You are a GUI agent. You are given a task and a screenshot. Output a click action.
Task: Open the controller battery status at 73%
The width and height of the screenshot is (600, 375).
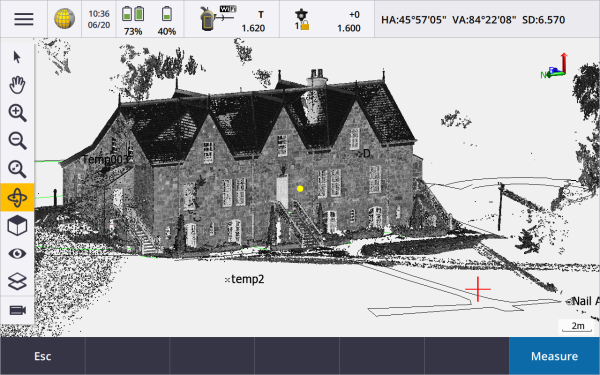pos(133,20)
